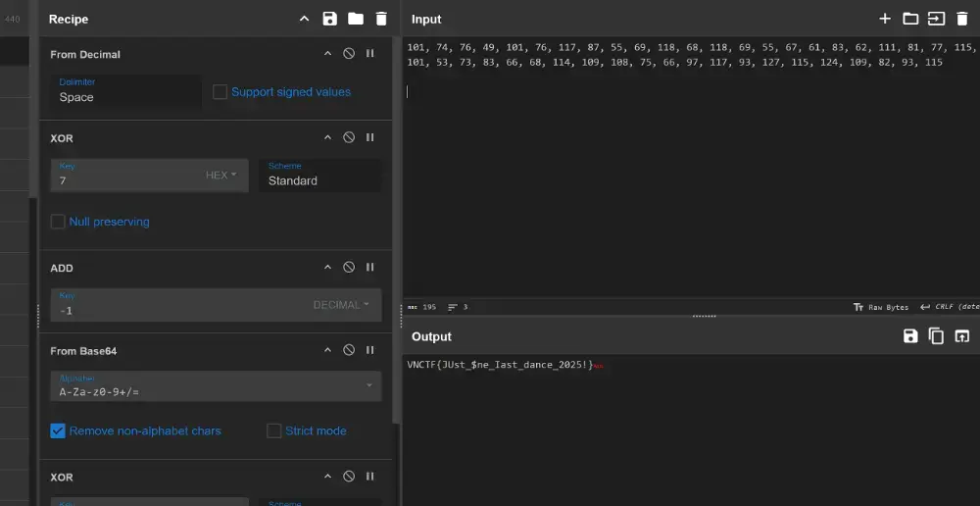The width and height of the screenshot is (980, 506).
Task: Clear the recipe with the trash icon
Action: tap(381, 19)
